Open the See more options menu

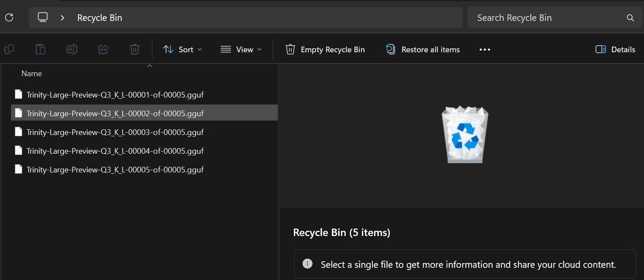[485, 49]
